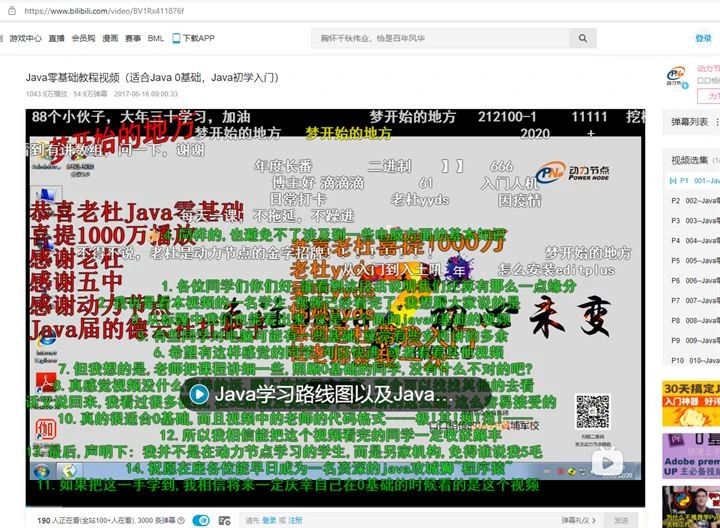Click the large play button in the video corner
This screenshot has width=720, height=528.
pos(607,462)
